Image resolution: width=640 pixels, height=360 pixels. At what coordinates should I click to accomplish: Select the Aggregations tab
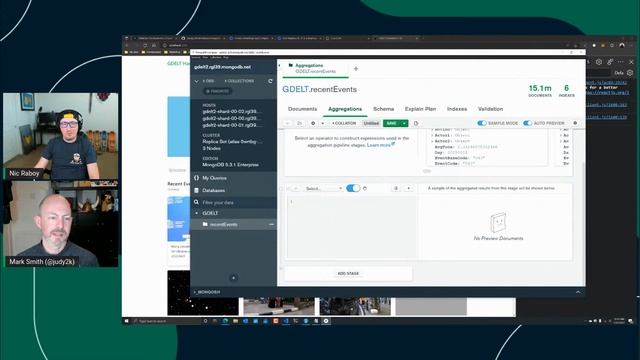345,109
